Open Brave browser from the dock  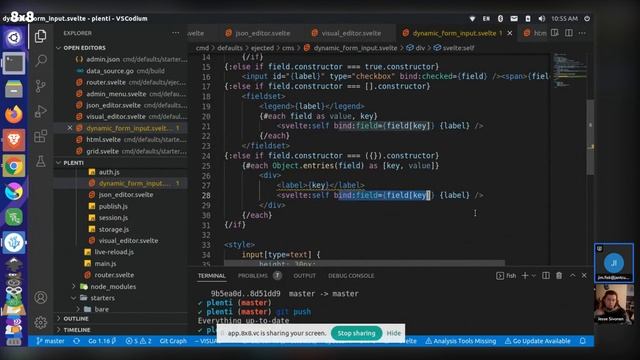(14, 140)
